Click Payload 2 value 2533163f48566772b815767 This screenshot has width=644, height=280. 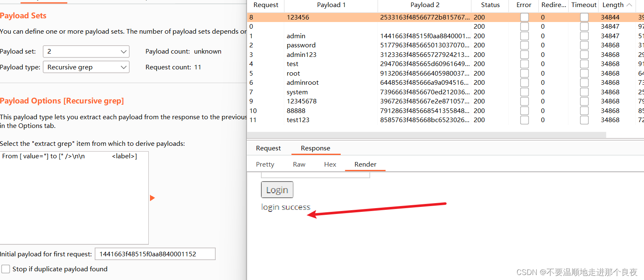[x=425, y=17]
